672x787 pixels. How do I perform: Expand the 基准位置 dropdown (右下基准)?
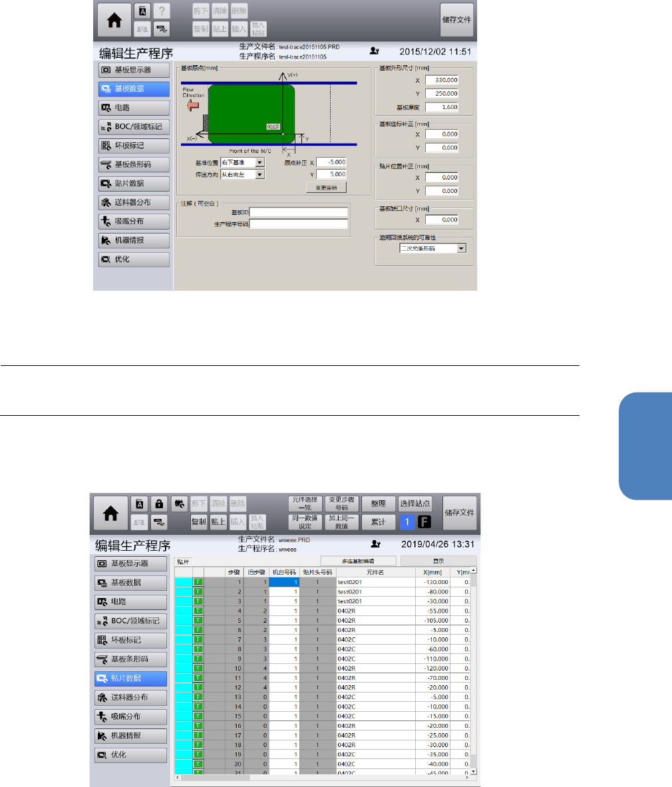tap(259, 162)
